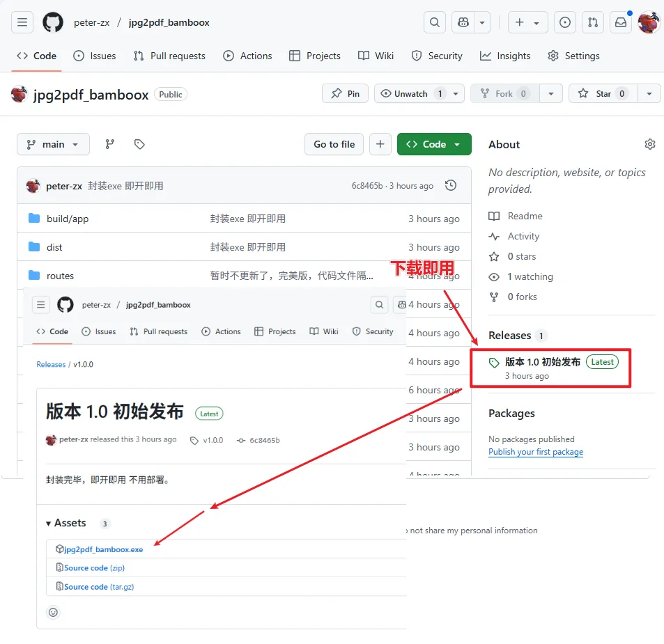Add a reaction with the smiley icon

(53, 612)
